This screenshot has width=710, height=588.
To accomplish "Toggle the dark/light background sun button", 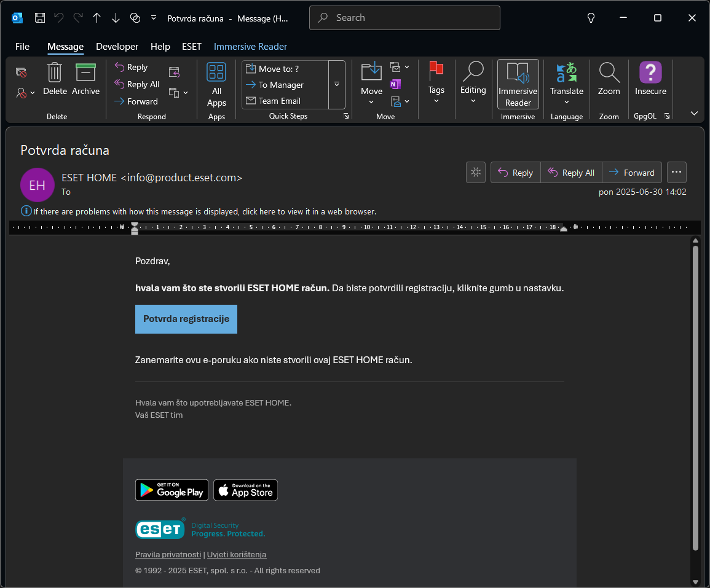I will 475,173.
